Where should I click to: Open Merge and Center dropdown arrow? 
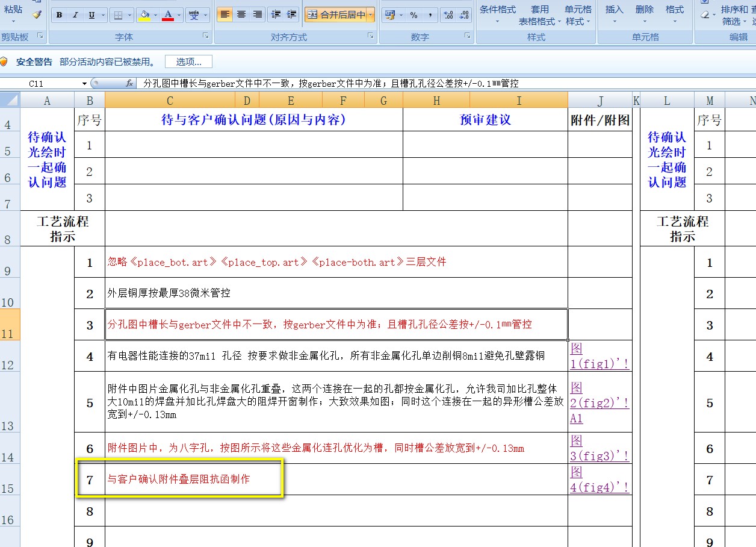point(371,14)
